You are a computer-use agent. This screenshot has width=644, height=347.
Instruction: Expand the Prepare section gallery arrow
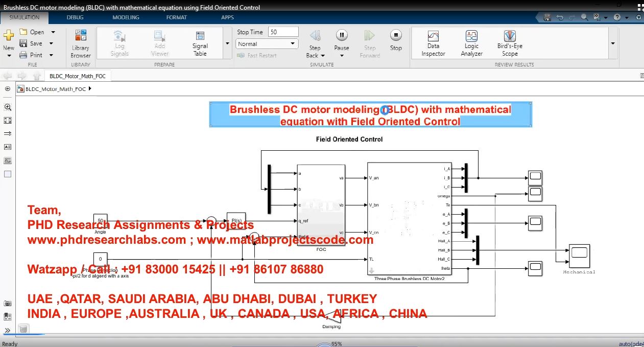(227, 44)
